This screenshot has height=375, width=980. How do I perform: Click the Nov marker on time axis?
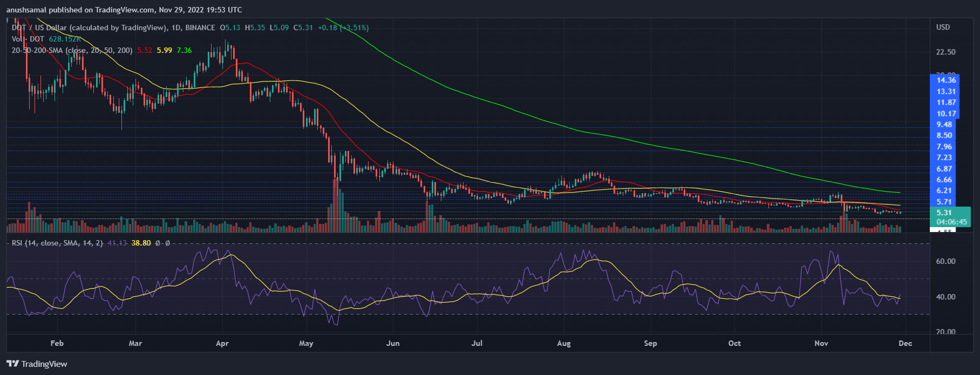(x=821, y=344)
